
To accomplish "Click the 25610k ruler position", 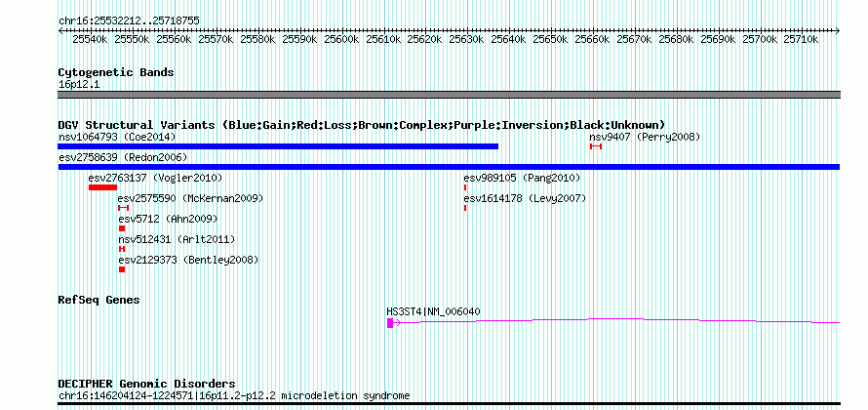I will coord(383,40).
